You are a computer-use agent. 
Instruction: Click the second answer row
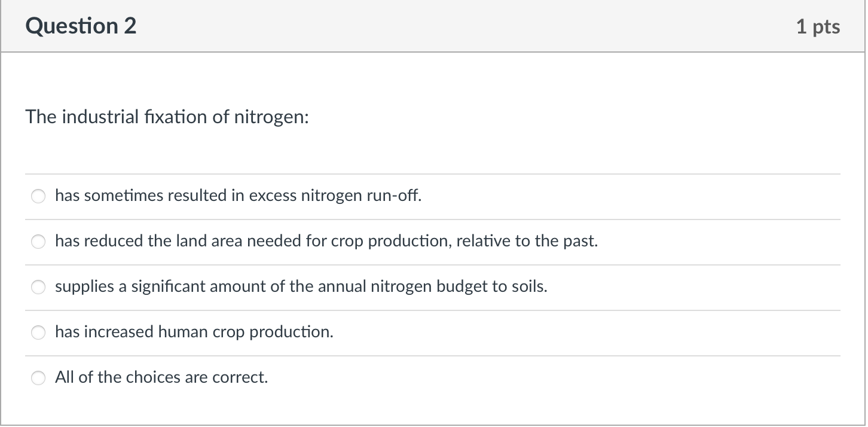tap(434, 241)
